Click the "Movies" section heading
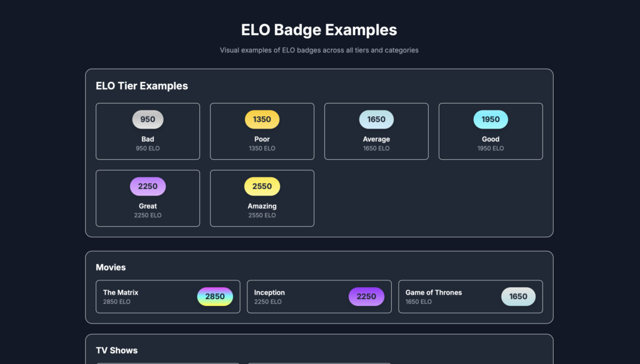This screenshot has height=364, width=640. point(111,267)
